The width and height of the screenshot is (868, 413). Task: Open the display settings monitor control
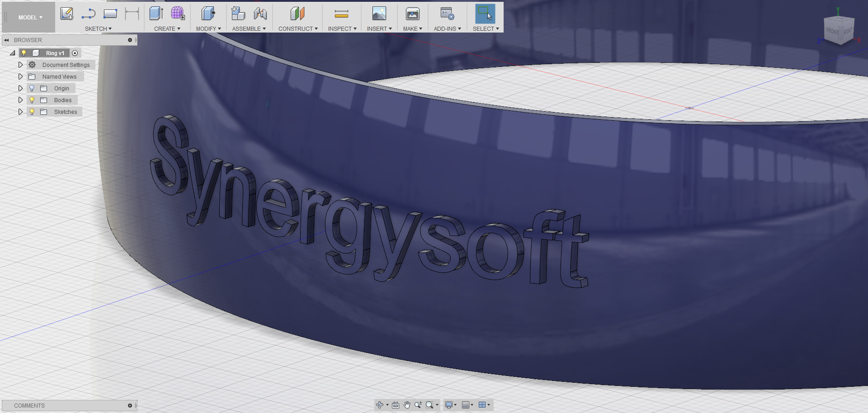pos(449,405)
